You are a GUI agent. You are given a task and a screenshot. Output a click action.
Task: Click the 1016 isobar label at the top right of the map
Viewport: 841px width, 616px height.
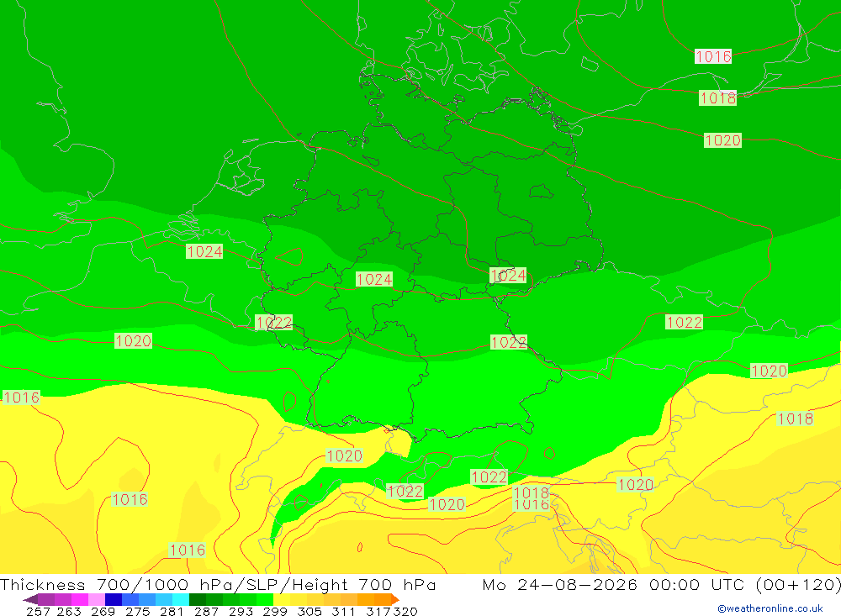point(713,56)
